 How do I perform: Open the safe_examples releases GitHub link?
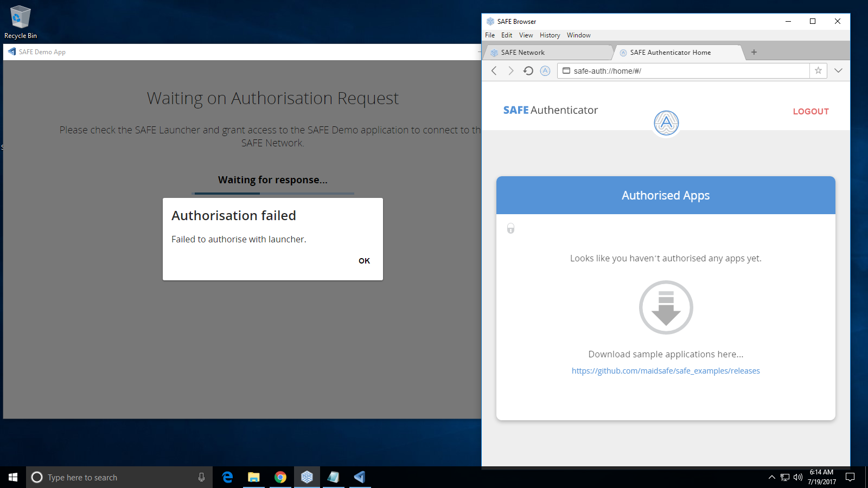point(666,371)
